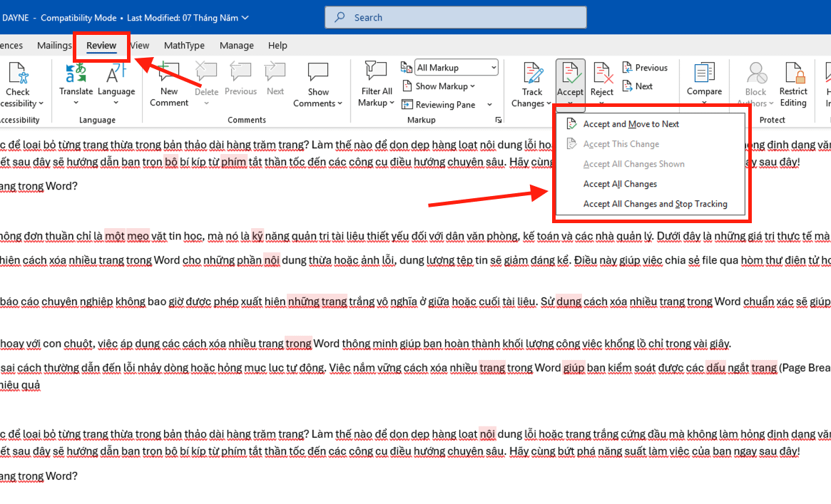Switch to the Mailings tab
Screen dimensions: 831x504
click(54, 46)
